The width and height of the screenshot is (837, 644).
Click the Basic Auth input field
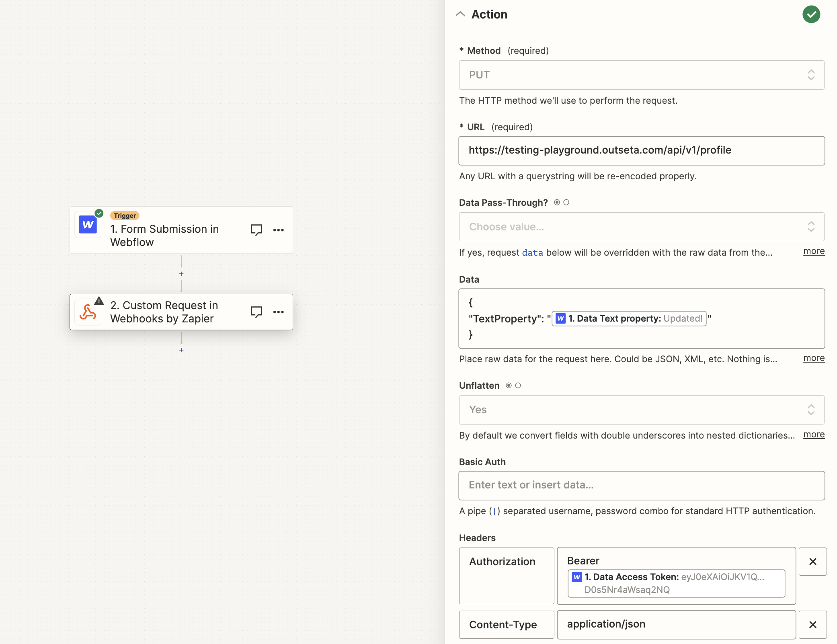point(642,485)
